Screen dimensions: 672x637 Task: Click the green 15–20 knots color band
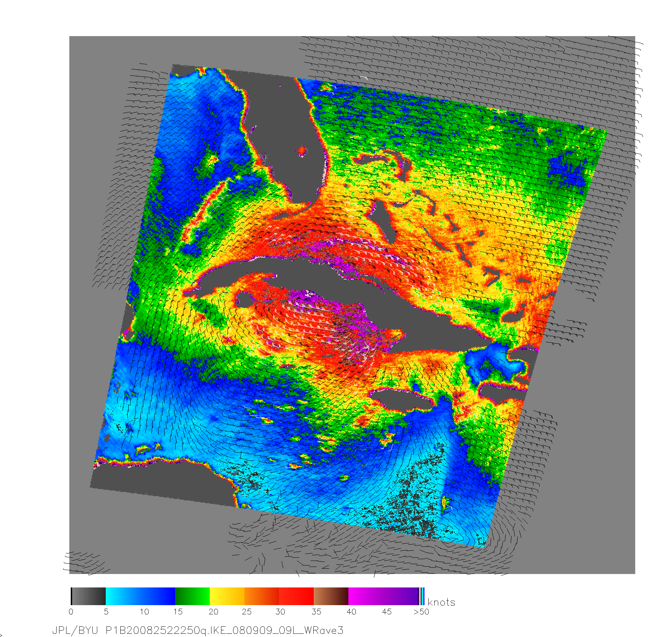click(192, 596)
